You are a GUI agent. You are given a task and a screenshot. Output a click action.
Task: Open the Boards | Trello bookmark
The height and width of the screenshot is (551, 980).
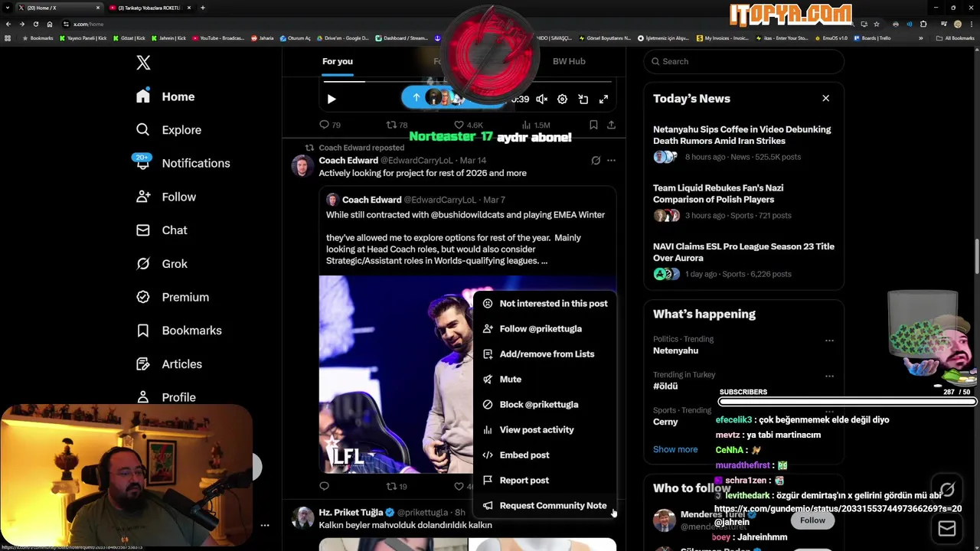tap(871, 38)
